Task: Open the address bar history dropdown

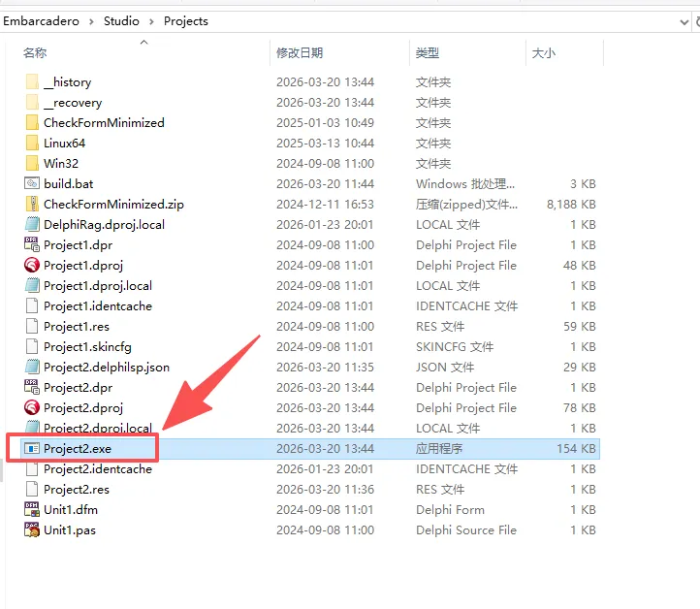Action: 684,22
